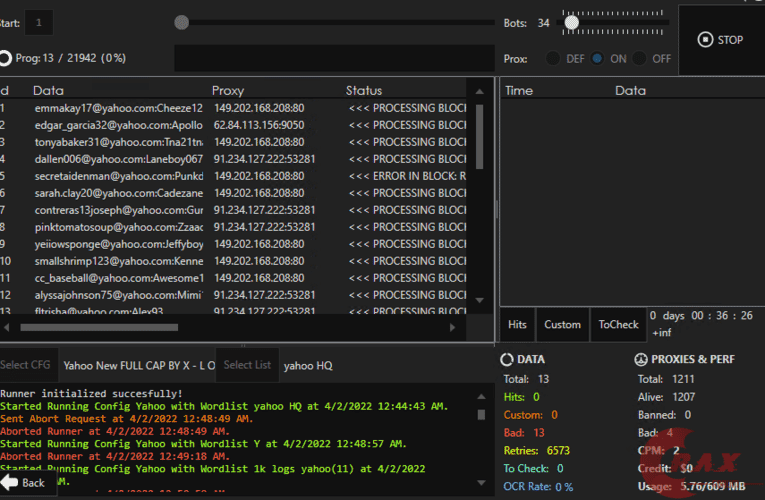Open the Select CFG picker
This screenshot has height=500, width=765.
[x=28, y=365]
